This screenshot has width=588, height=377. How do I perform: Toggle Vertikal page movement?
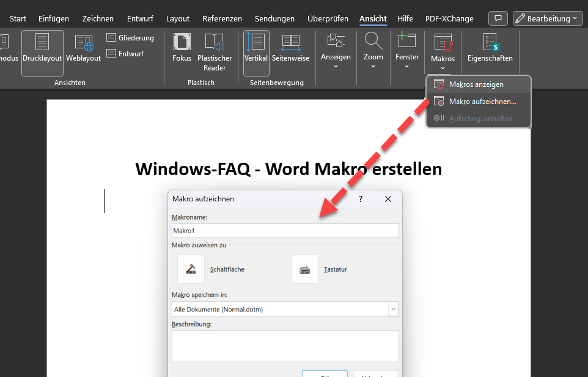256,49
